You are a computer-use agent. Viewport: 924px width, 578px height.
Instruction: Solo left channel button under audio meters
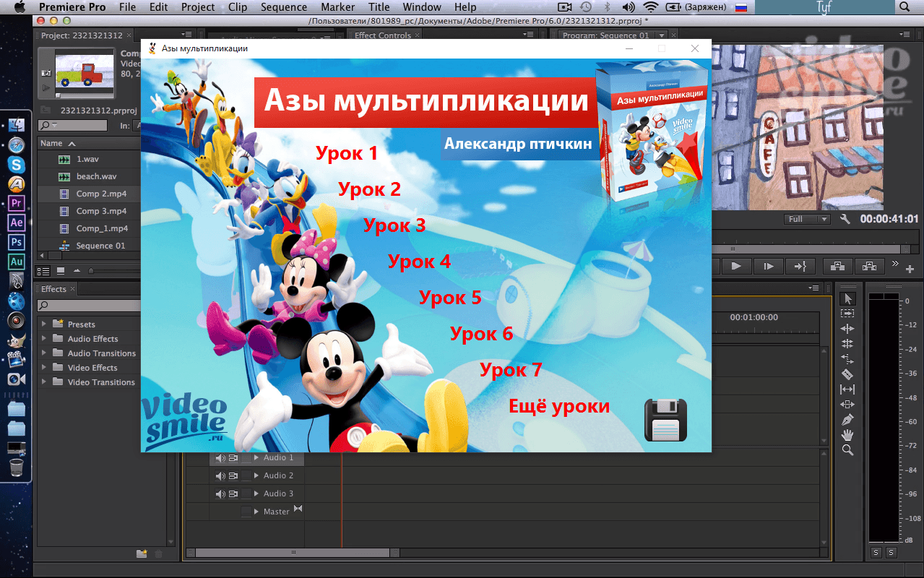click(x=876, y=553)
